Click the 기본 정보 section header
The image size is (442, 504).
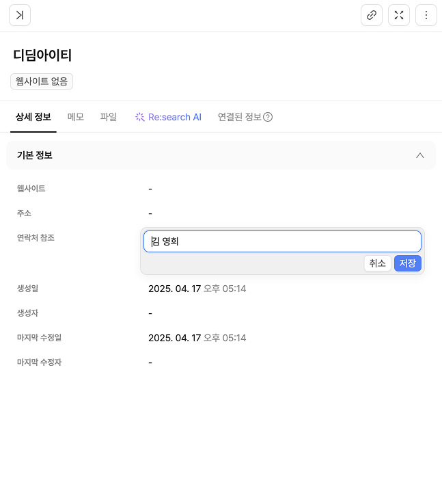(x=36, y=155)
